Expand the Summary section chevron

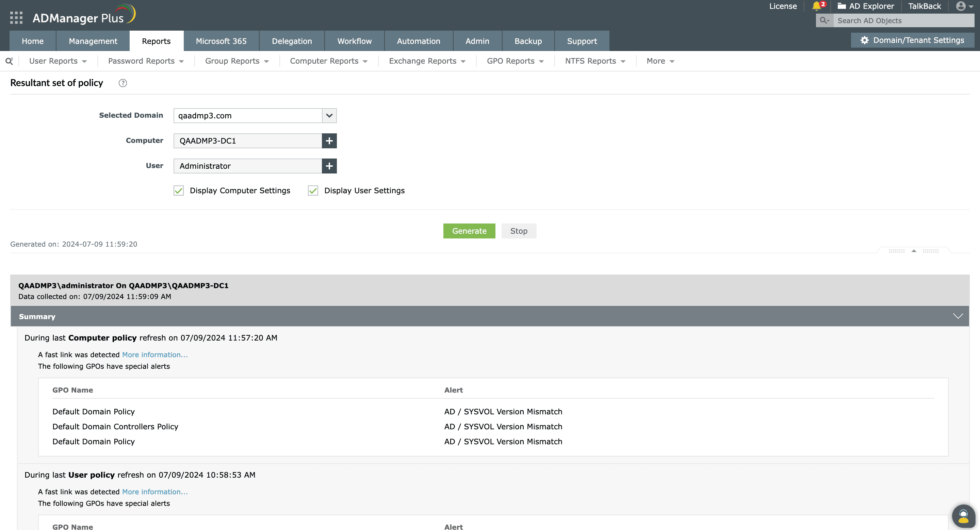pyautogui.click(x=958, y=316)
